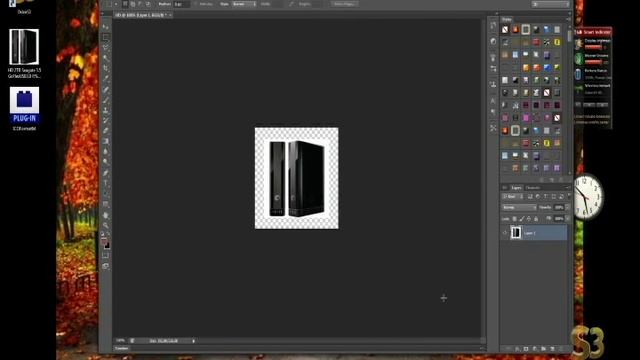Switch to the Layers tab

click(x=517, y=188)
